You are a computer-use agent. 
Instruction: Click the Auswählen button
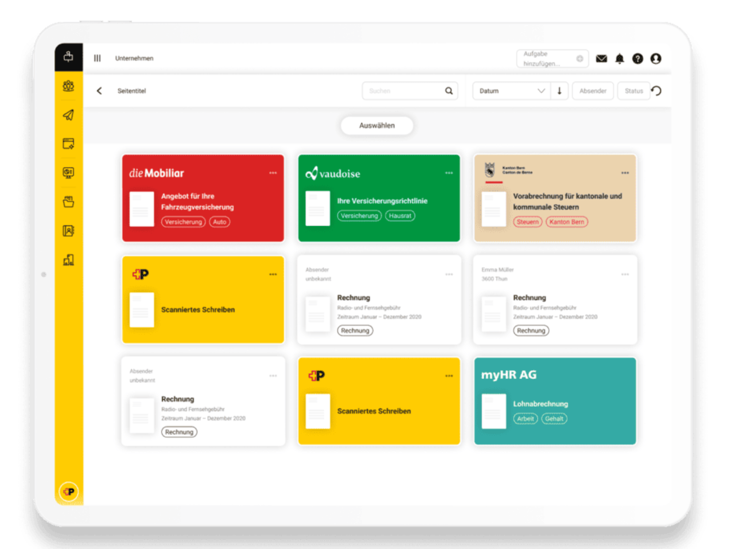[x=377, y=126]
